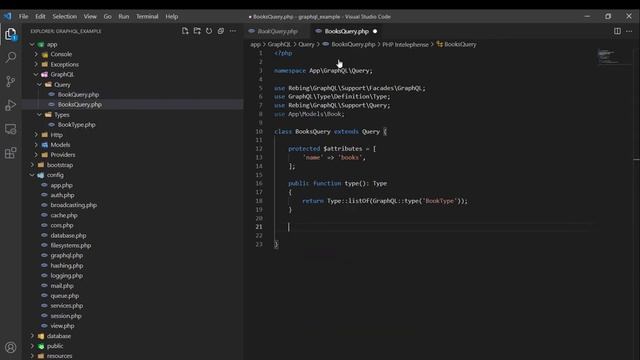Screen dimensions: 640x360
Task: Open the Run and Debug view
Action: 11,105
